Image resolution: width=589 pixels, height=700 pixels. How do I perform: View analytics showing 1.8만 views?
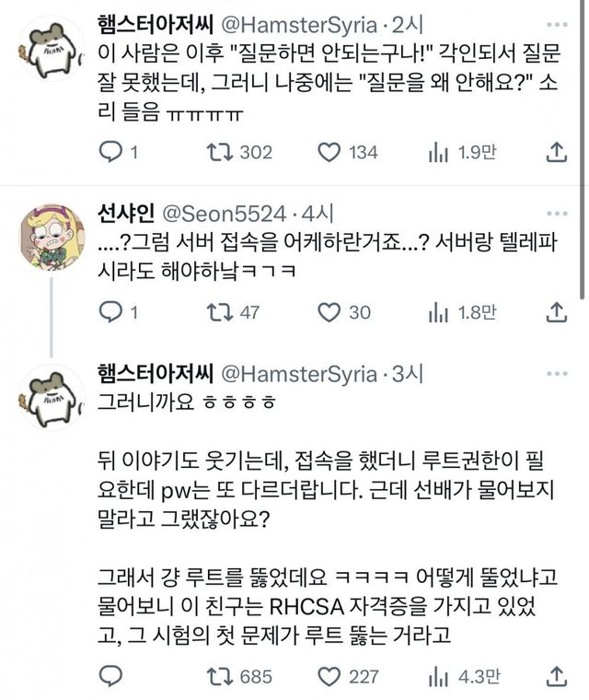point(437,313)
